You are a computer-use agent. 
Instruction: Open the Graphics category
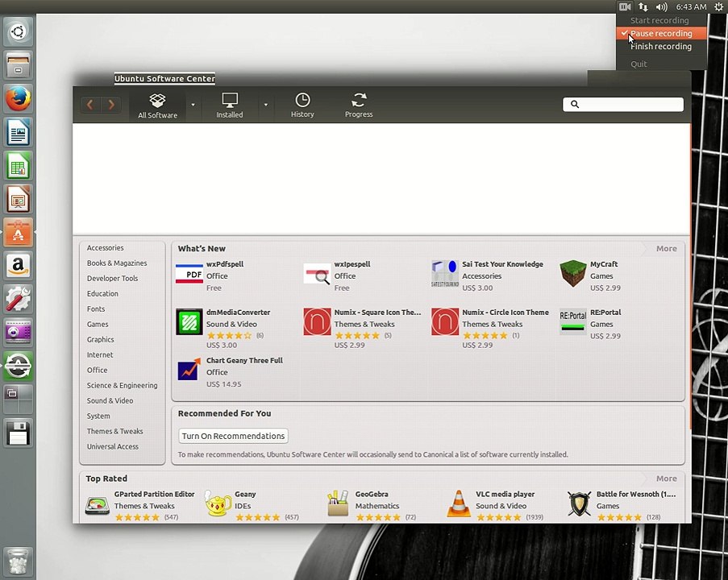tap(100, 340)
